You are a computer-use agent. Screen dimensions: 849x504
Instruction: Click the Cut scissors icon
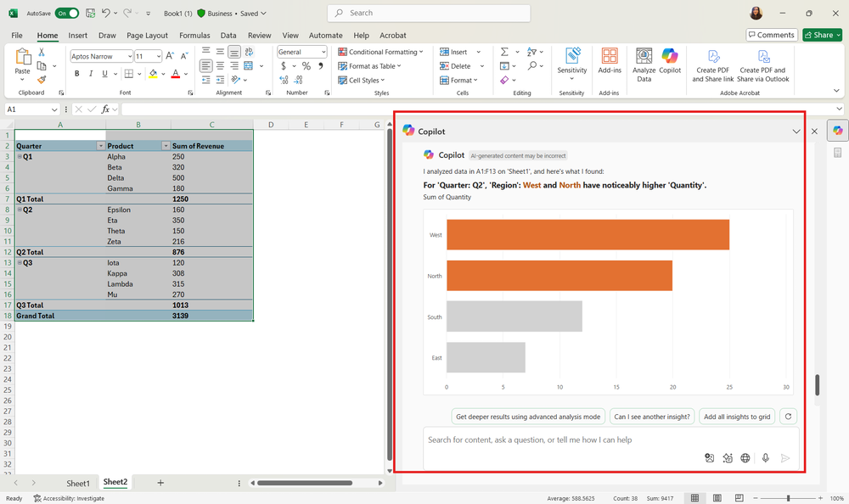[42, 53]
